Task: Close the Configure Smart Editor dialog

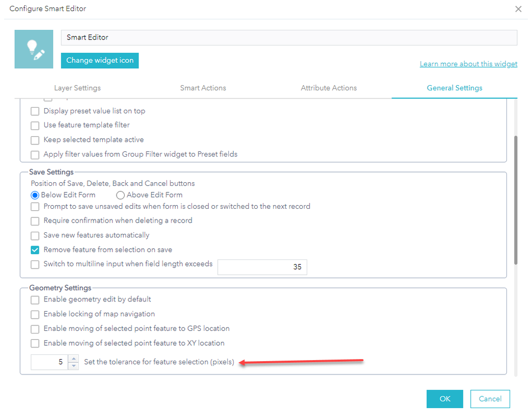Action: coord(518,9)
